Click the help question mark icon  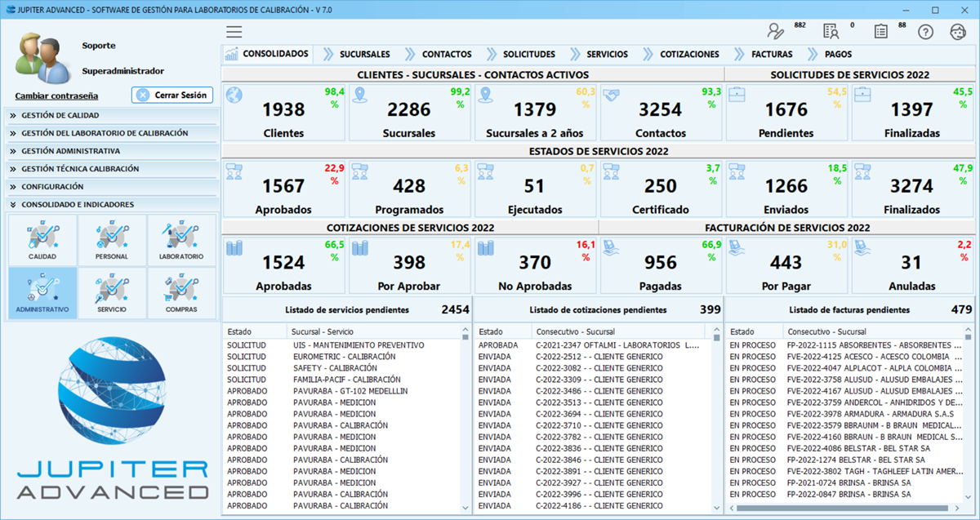click(x=925, y=31)
